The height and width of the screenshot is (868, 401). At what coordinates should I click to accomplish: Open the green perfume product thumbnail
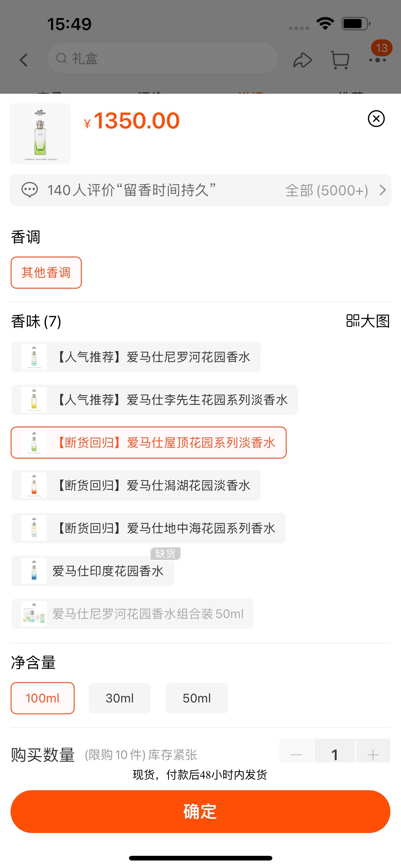(x=40, y=134)
